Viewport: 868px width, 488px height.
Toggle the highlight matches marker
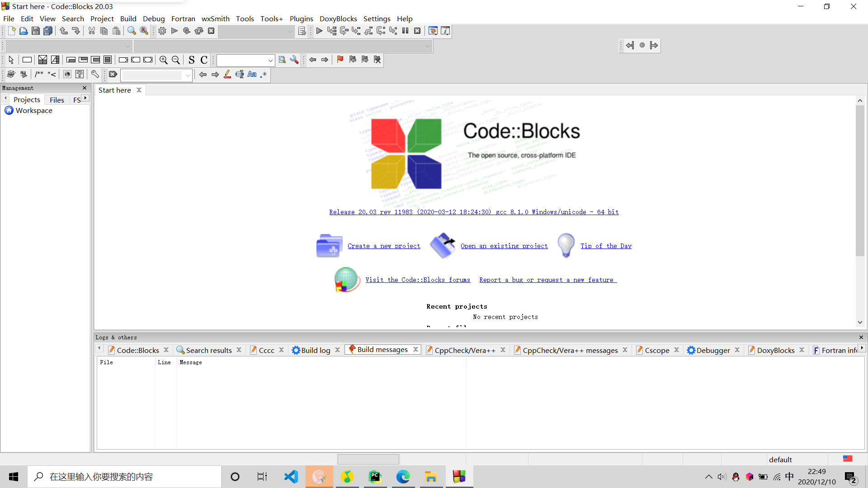[x=227, y=75]
